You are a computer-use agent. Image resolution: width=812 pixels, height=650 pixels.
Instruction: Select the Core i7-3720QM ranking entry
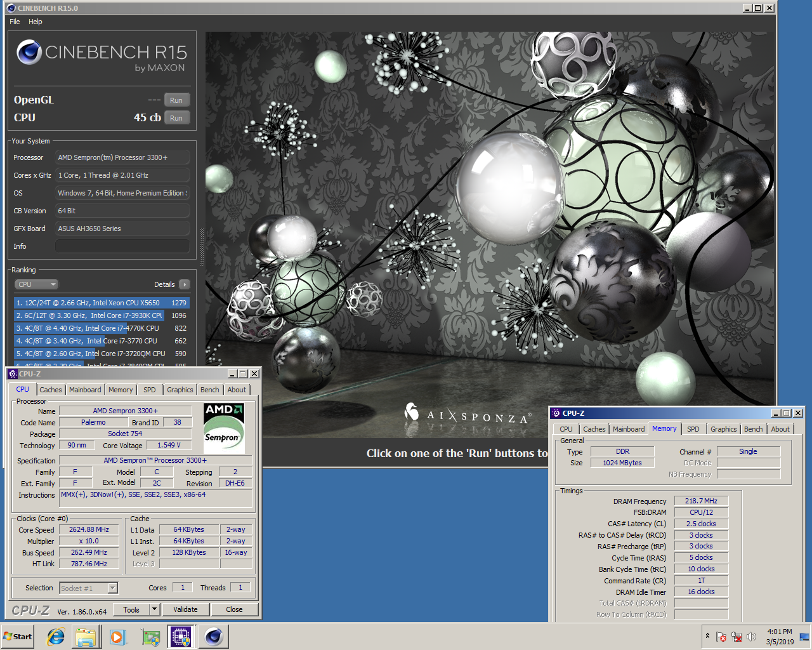click(101, 354)
